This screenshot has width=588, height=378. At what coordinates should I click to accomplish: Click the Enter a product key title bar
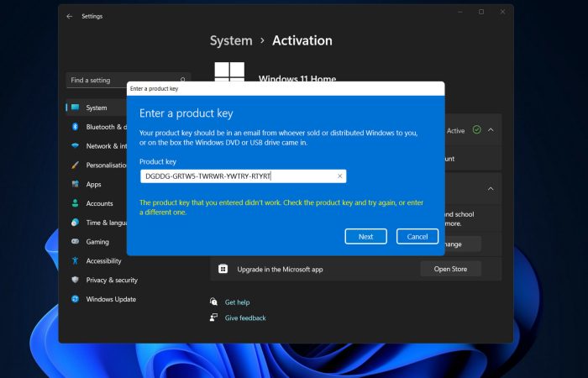click(x=286, y=88)
